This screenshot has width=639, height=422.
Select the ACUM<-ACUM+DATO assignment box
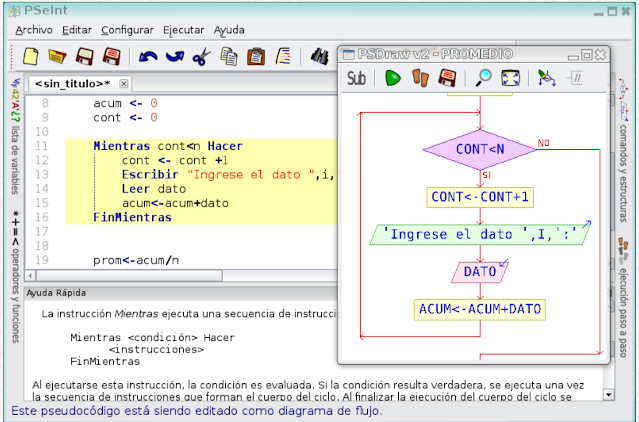(x=480, y=309)
